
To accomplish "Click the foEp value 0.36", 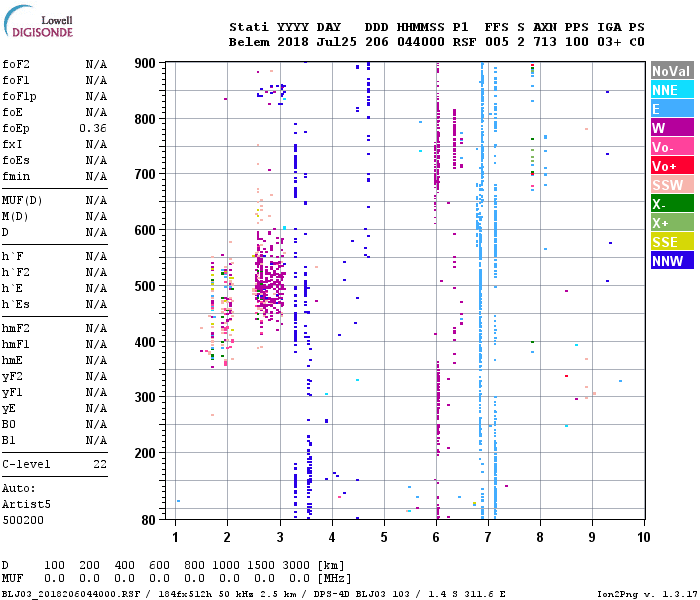I will pyautogui.click(x=93, y=129).
